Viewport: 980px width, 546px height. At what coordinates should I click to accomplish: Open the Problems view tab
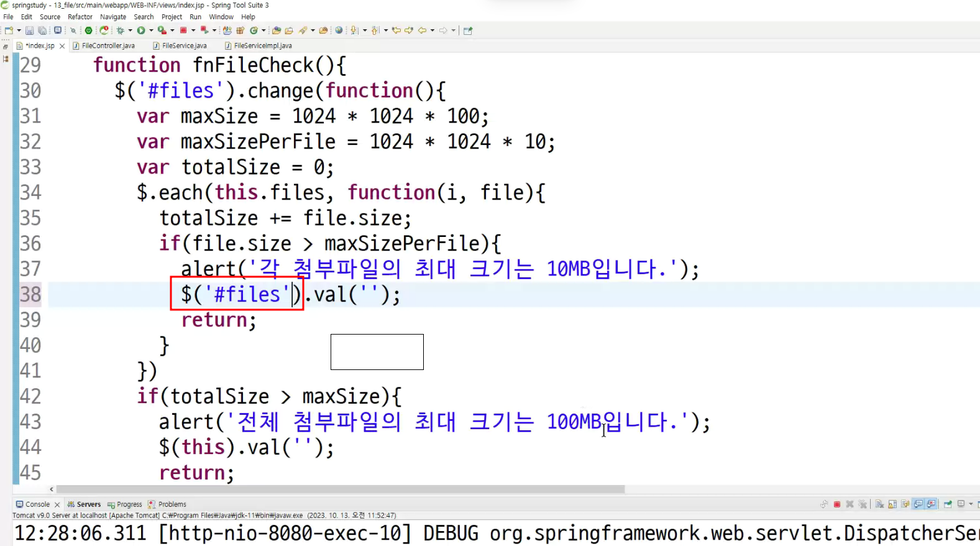167,504
